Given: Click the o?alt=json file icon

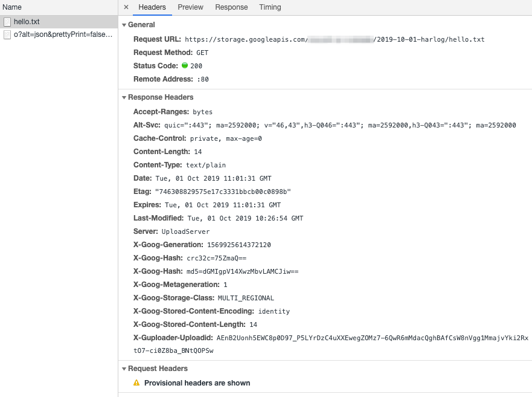Looking at the screenshot, I should (7, 34).
